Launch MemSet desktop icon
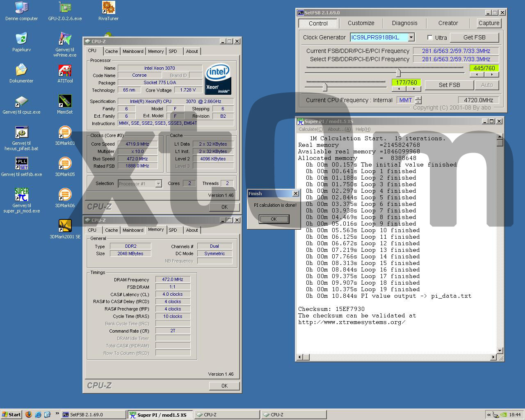Viewport: 525px width, 420px height. point(65,101)
